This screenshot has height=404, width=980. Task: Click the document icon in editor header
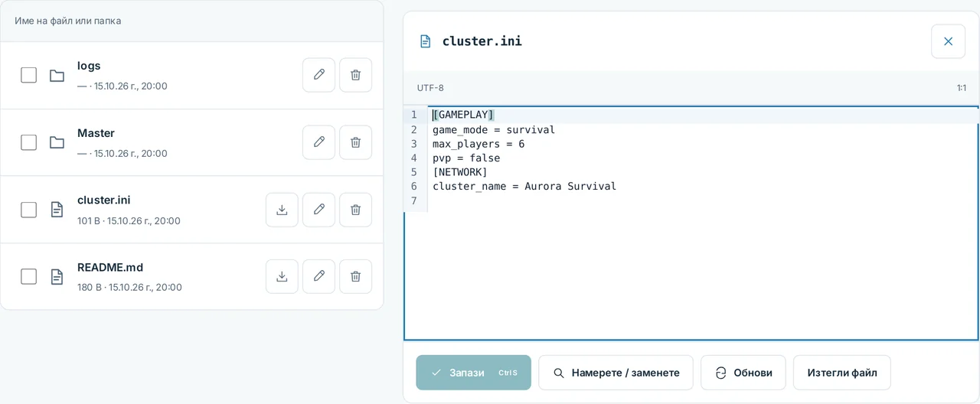click(425, 41)
